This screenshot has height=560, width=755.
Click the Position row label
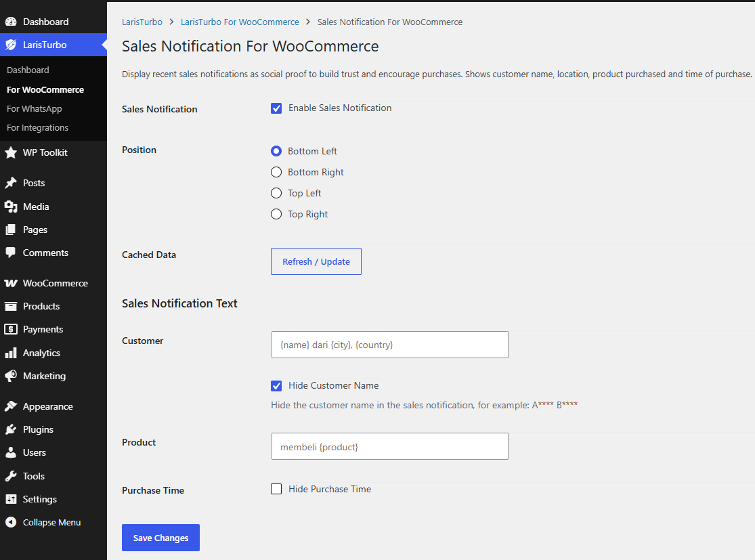click(x=139, y=150)
